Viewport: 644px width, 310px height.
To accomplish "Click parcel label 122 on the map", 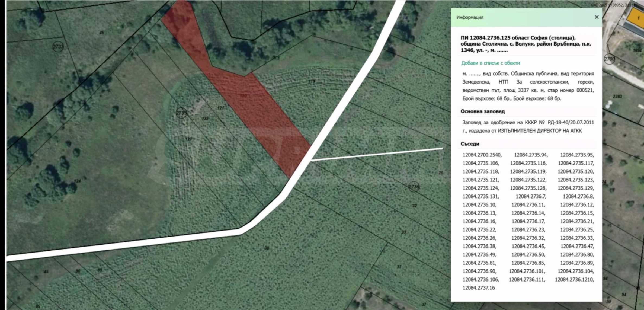I will coord(205,119).
